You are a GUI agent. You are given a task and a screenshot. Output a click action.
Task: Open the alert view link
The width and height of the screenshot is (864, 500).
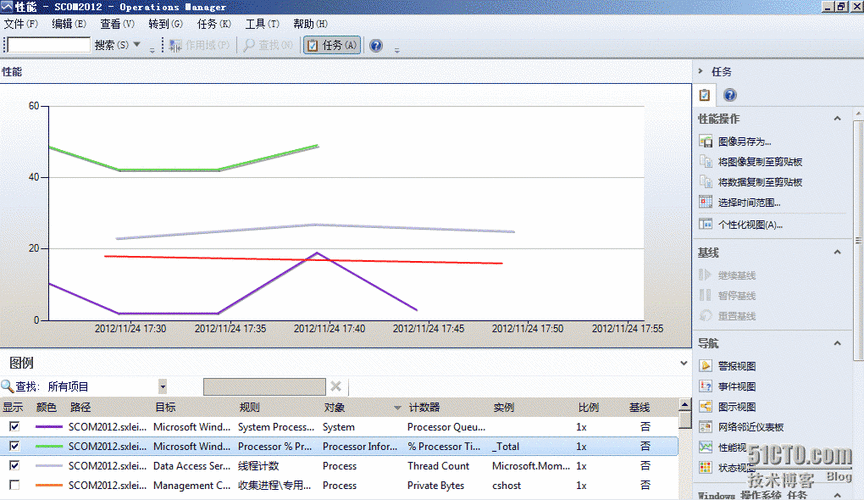pyautogui.click(x=737, y=366)
